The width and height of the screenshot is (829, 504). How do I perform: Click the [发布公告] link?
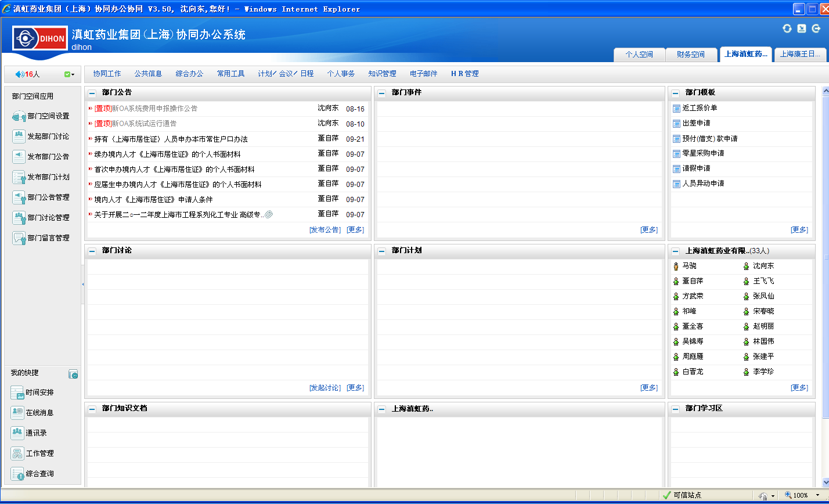[325, 230]
